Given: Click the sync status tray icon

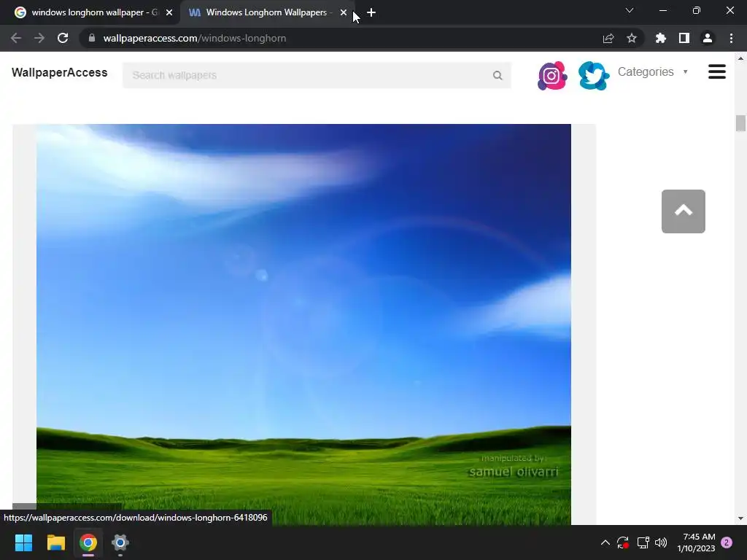Looking at the screenshot, I should pos(623,542).
